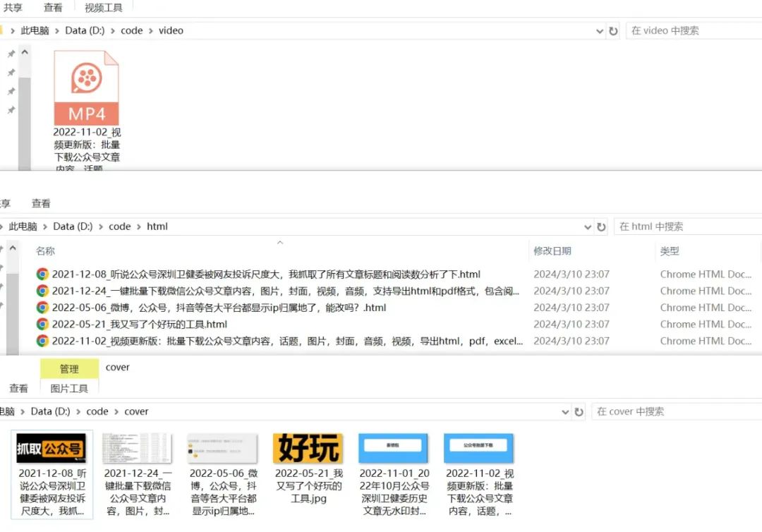
Task: Open the 查看 tab in cover window
Action: 18,389
